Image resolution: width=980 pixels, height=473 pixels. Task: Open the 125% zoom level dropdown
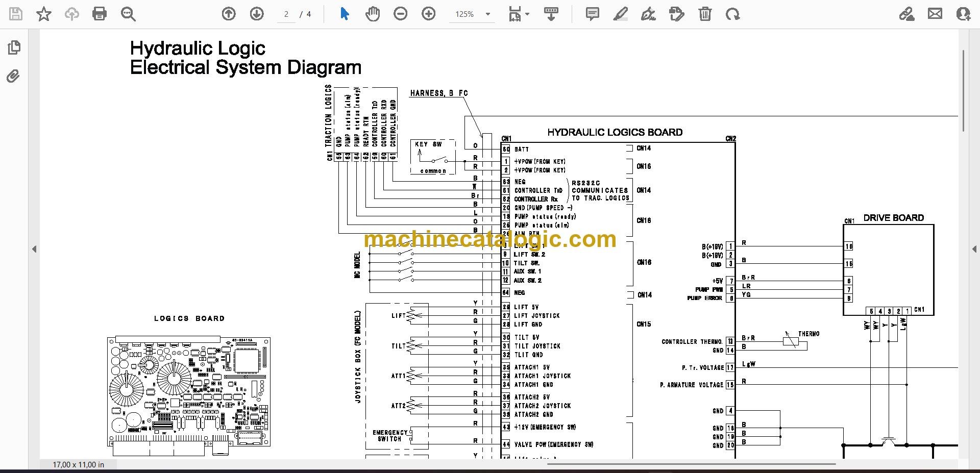tap(472, 14)
